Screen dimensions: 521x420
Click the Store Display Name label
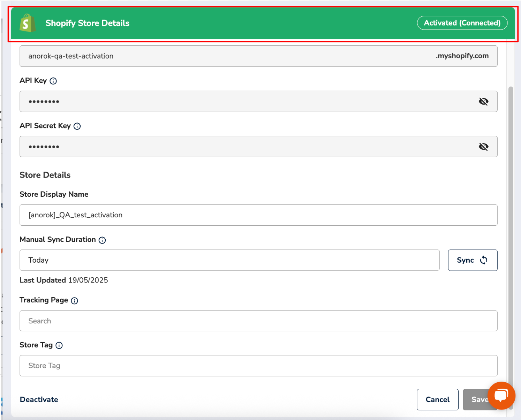tap(54, 194)
